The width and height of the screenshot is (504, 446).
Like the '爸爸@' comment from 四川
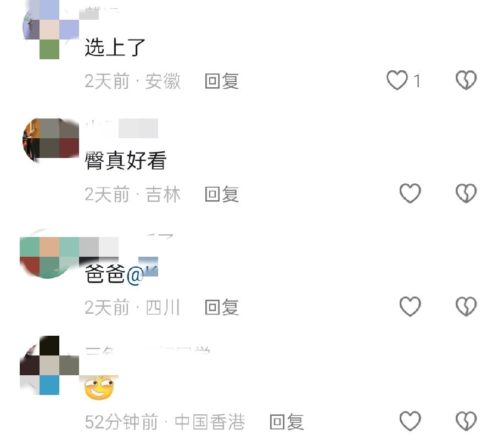(x=410, y=306)
